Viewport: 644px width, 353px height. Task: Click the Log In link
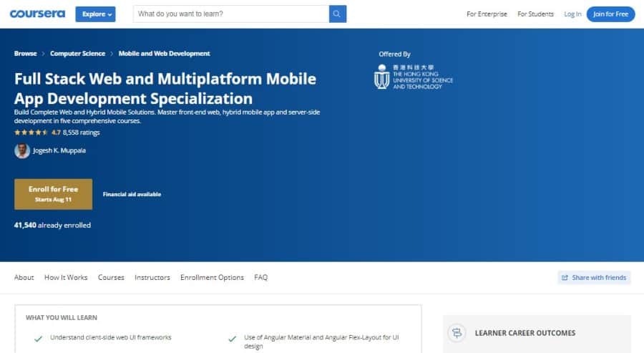572,14
